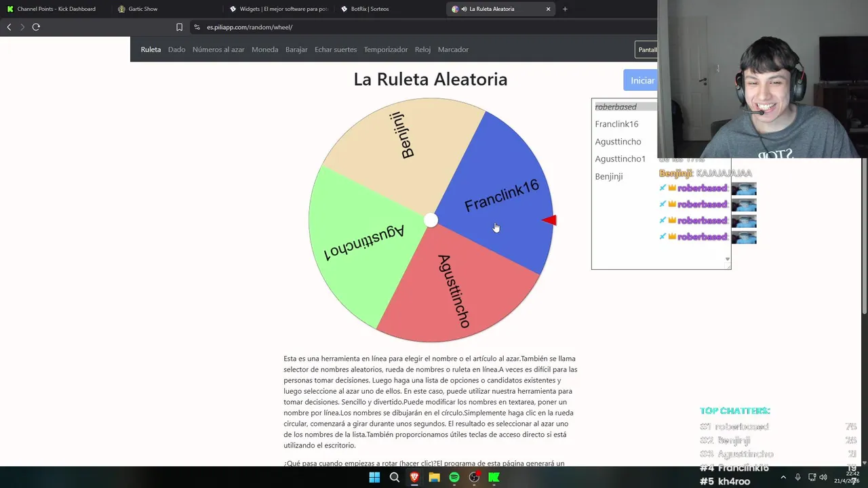Open the Reloj page
The width and height of the screenshot is (868, 488).
(422, 49)
